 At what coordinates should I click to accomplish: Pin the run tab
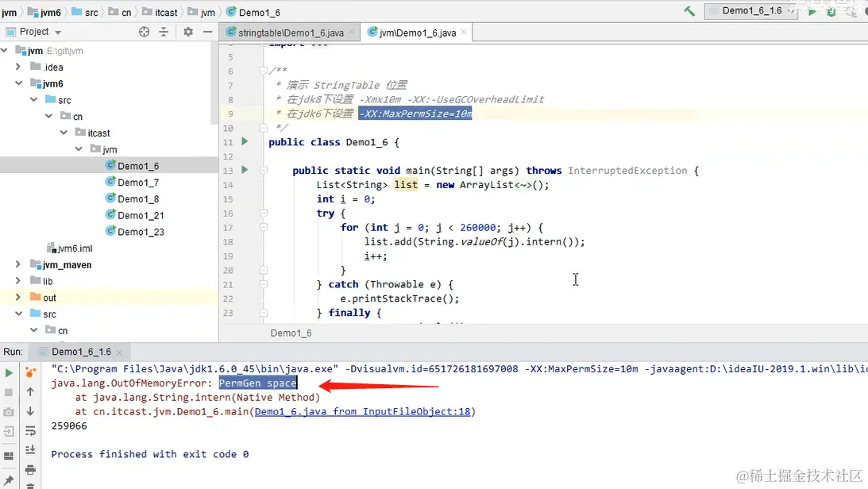click(x=8, y=479)
